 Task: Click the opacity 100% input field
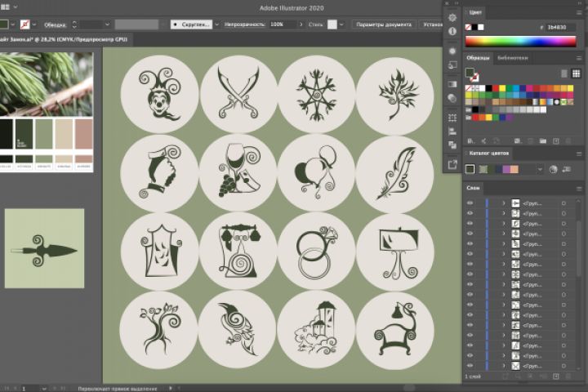(283, 24)
